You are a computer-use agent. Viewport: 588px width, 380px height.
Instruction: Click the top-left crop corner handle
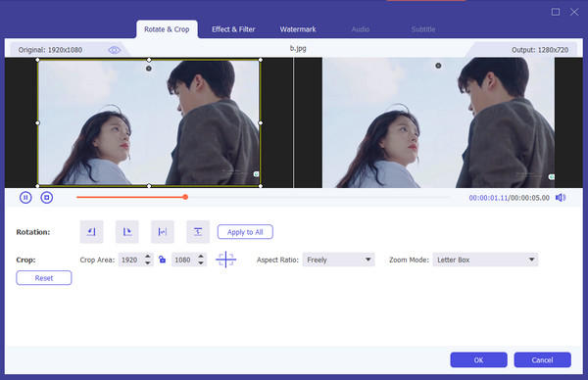pos(37,60)
